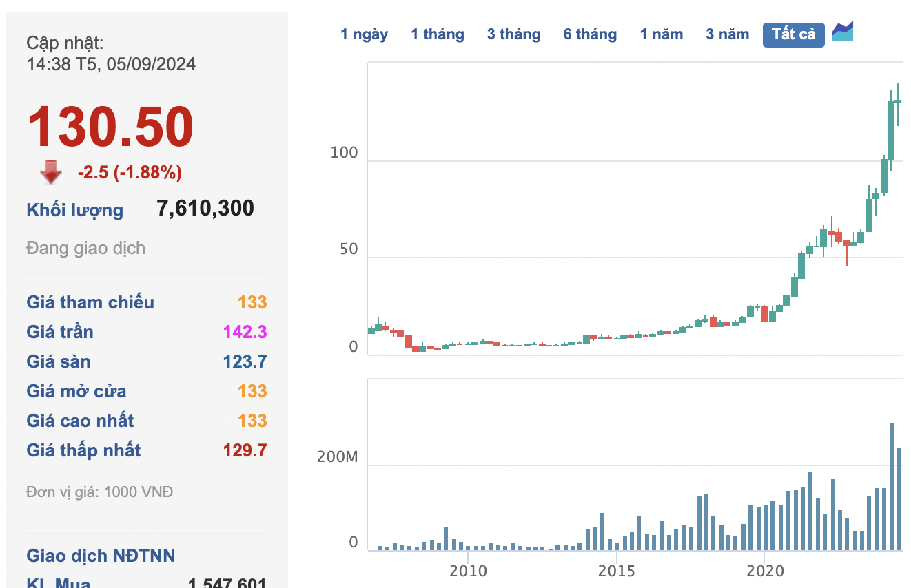View the 3 năm chart range

(x=727, y=34)
